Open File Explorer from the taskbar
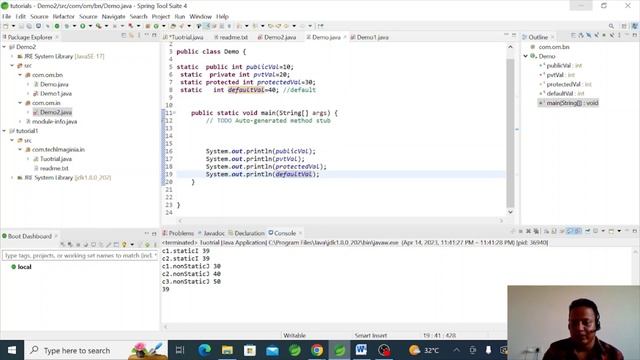 tap(227, 350)
